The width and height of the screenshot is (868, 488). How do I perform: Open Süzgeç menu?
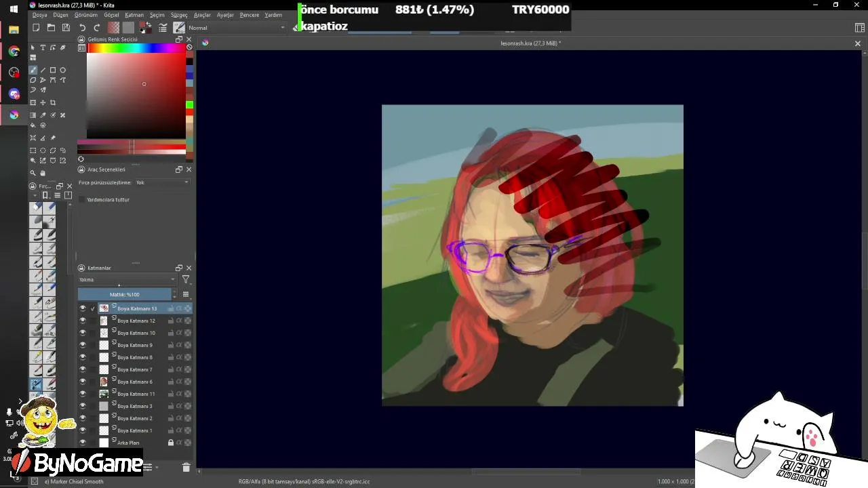179,15
